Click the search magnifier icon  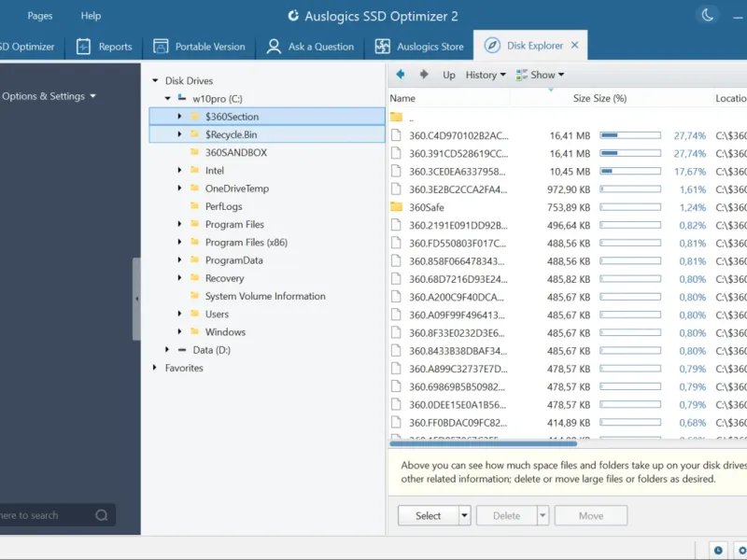pyautogui.click(x=101, y=515)
